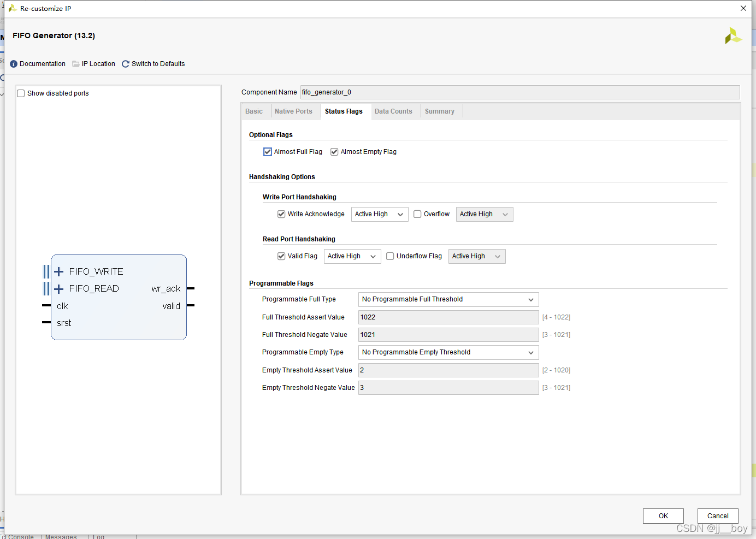Click the wr_ack port label
This screenshot has width=756, height=539.
[166, 289]
